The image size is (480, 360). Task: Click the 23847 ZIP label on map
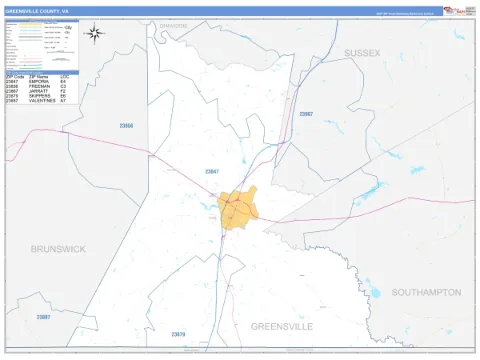tap(212, 171)
